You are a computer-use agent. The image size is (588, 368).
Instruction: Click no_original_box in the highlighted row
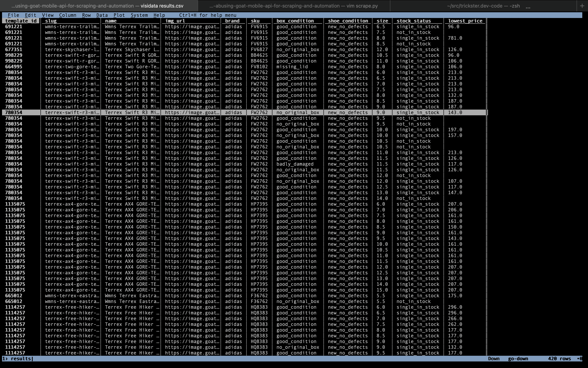[x=298, y=112]
